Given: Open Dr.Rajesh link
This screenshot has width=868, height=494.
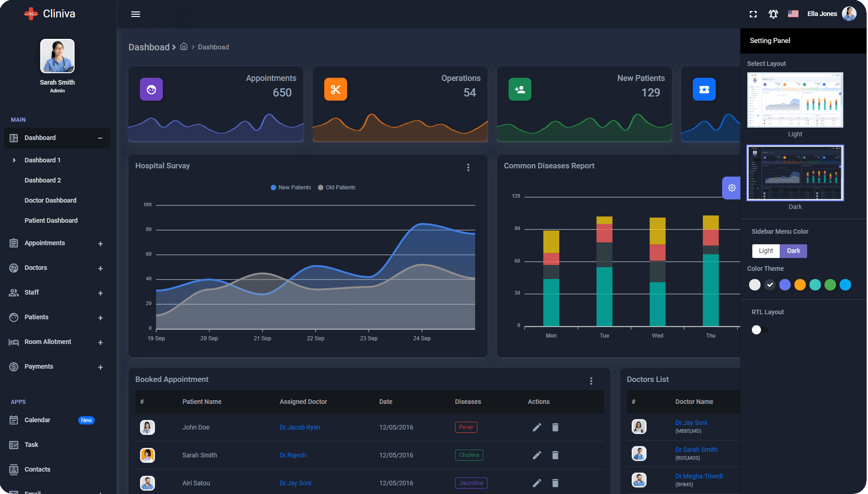Looking at the screenshot, I should (x=293, y=455).
